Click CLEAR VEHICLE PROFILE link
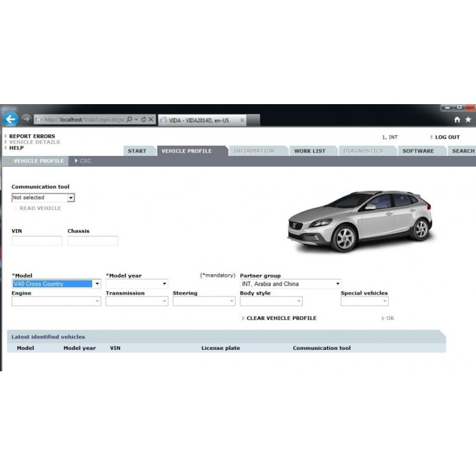This screenshot has height=476, width=476. (x=281, y=318)
